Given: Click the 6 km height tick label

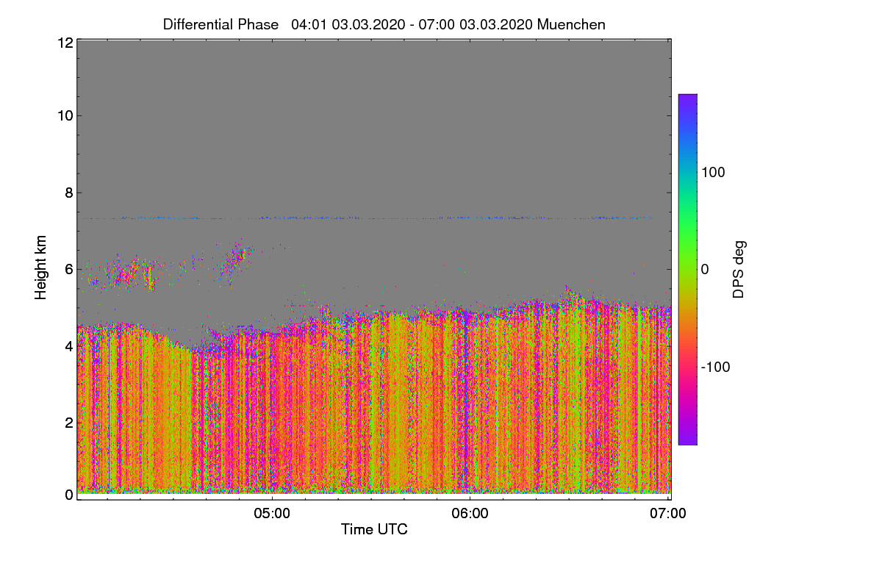Looking at the screenshot, I should 68,269.
